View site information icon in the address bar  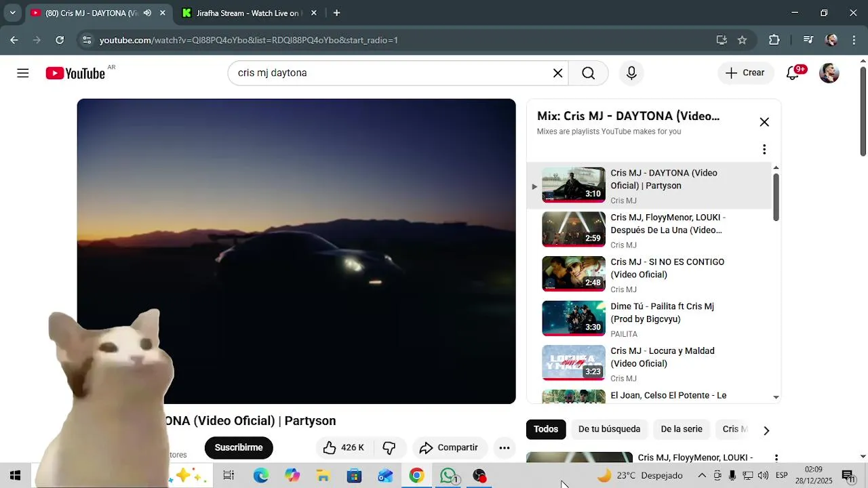click(87, 40)
